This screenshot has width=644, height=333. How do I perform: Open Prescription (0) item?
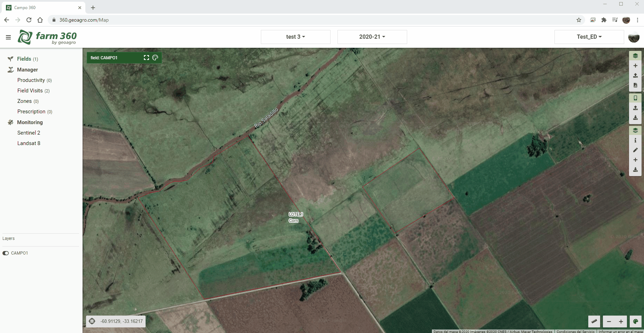[35, 112]
